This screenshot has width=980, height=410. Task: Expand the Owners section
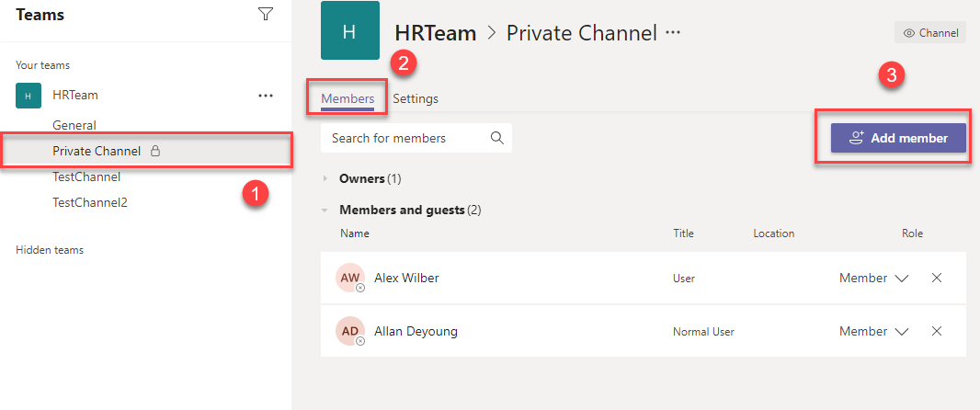pyautogui.click(x=325, y=178)
